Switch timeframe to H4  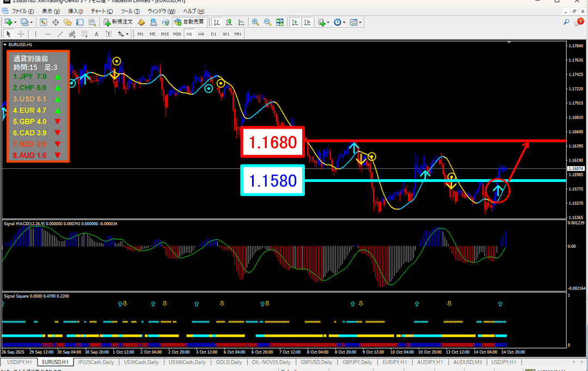coord(201,34)
